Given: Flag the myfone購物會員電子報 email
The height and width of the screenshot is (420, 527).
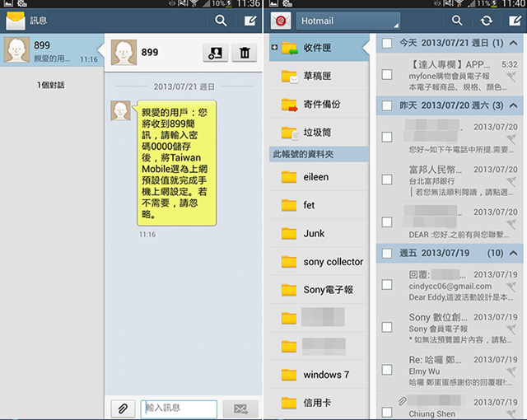Looking at the screenshot, I should (x=511, y=76).
